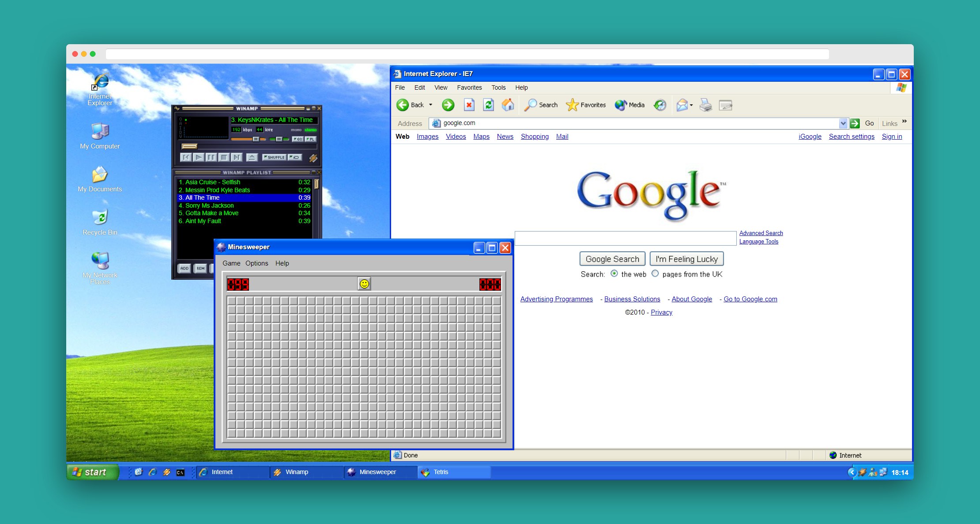The height and width of the screenshot is (524, 980).
Task: Open the Mail icon dropdown arrow
Action: coord(691,105)
